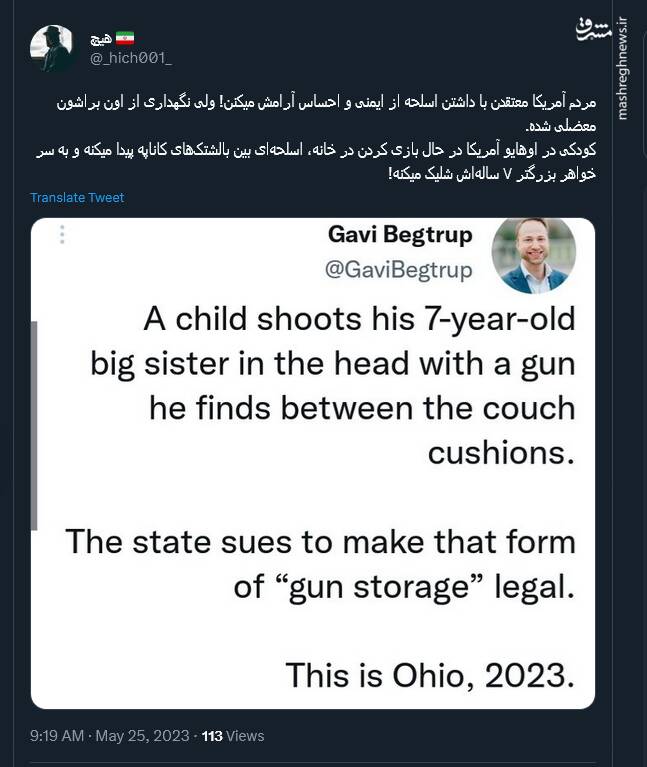Screen dimensions: 647x767
Task: Click the Iran flag emoji beside the name
Action: click(x=124, y=38)
